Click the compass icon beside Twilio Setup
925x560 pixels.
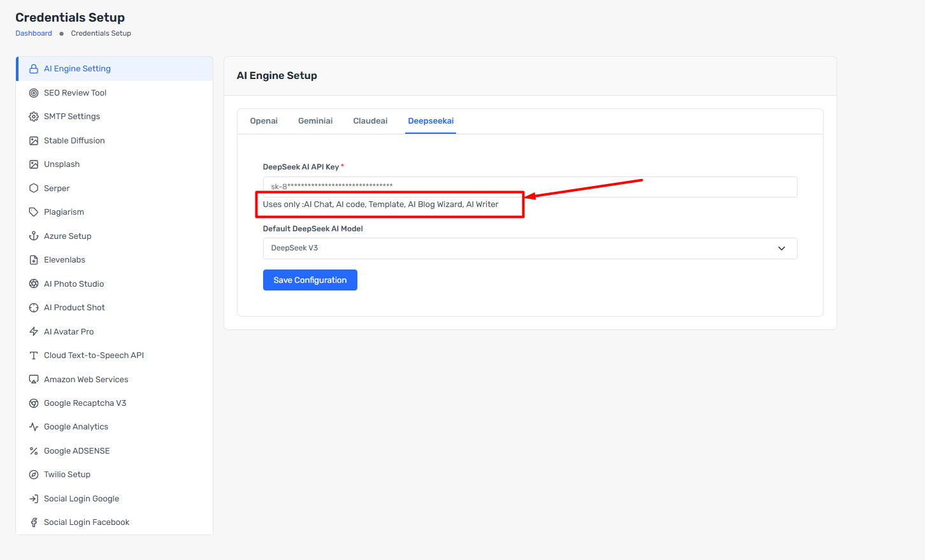(34, 475)
